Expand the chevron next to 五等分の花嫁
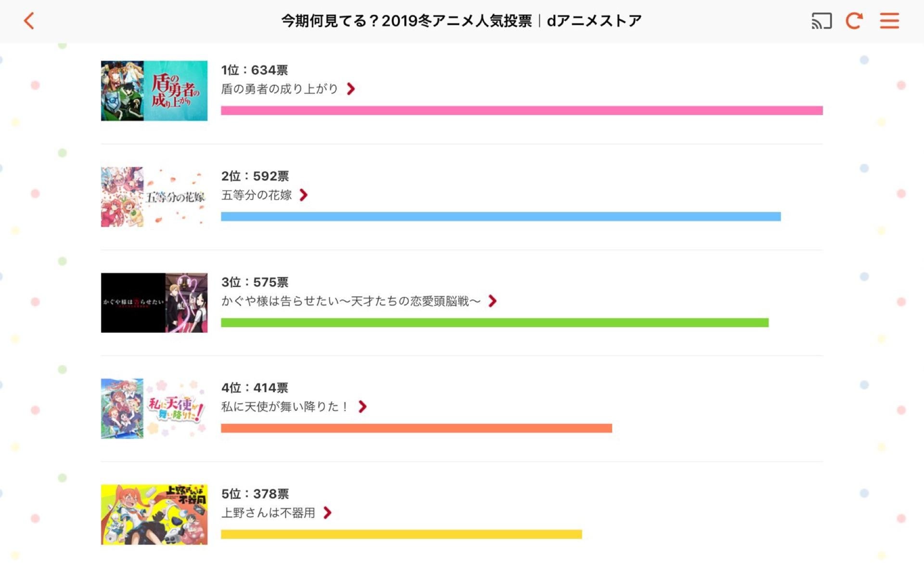The height and width of the screenshot is (565, 924). 303,195
